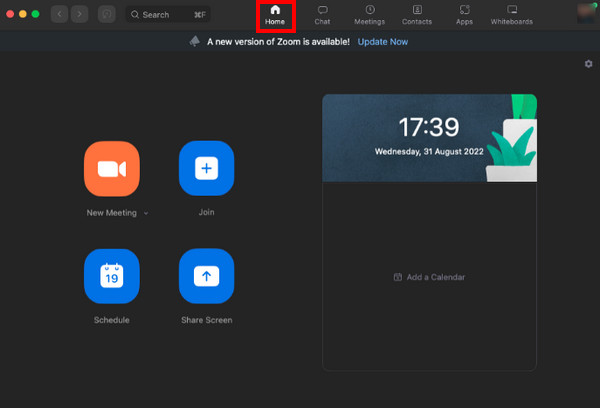This screenshot has height=408, width=600.
Task: Go to the Meetings tab
Action: point(370,15)
